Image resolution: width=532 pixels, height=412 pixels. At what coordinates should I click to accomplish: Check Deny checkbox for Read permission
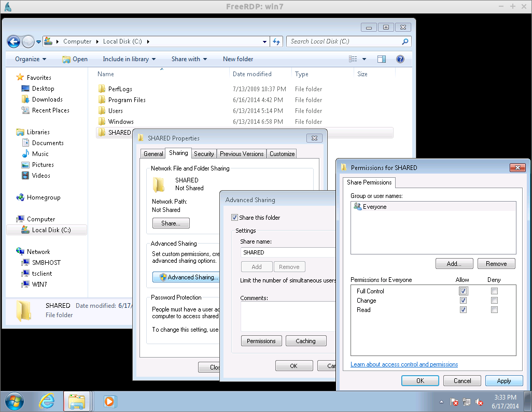click(x=494, y=310)
